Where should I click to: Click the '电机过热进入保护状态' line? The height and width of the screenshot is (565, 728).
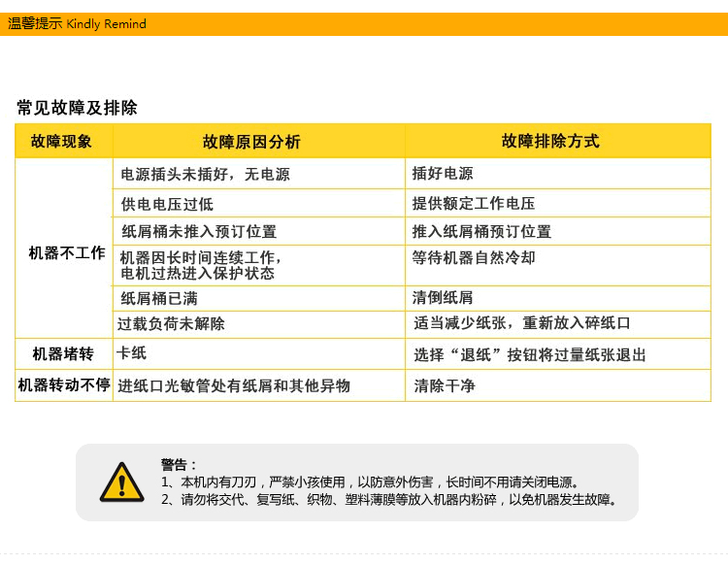point(198,274)
